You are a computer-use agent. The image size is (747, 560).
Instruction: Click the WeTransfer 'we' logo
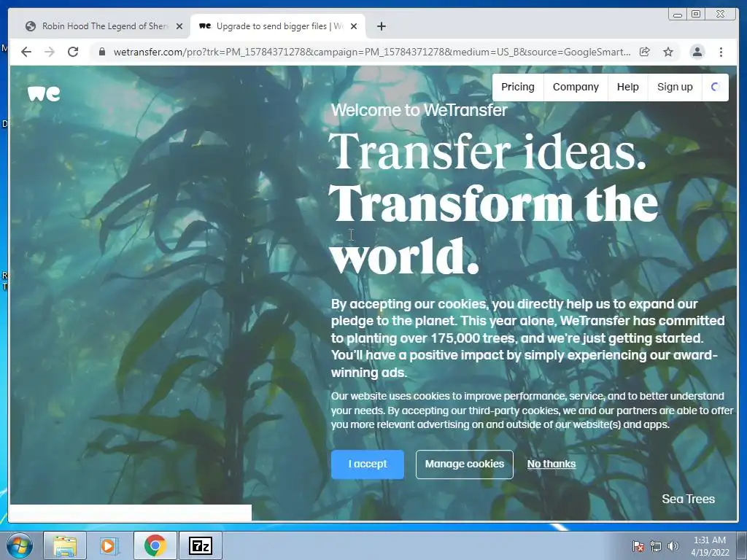44,94
